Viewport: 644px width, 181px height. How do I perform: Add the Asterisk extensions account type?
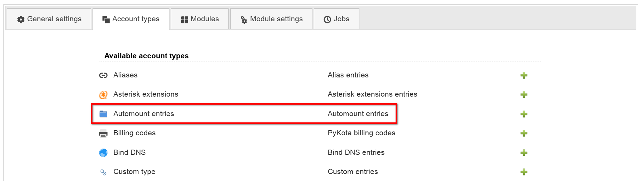[524, 95]
